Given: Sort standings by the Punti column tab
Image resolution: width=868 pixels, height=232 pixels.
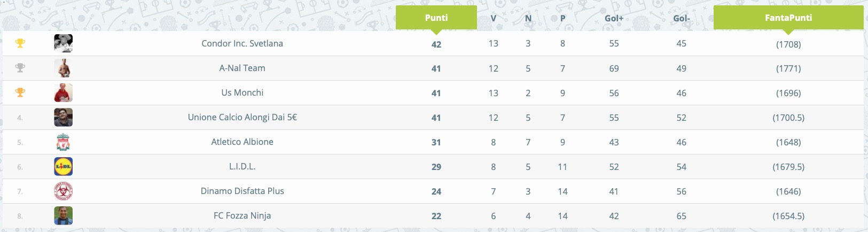Looking at the screenshot, I should click(x=436, y=18).
